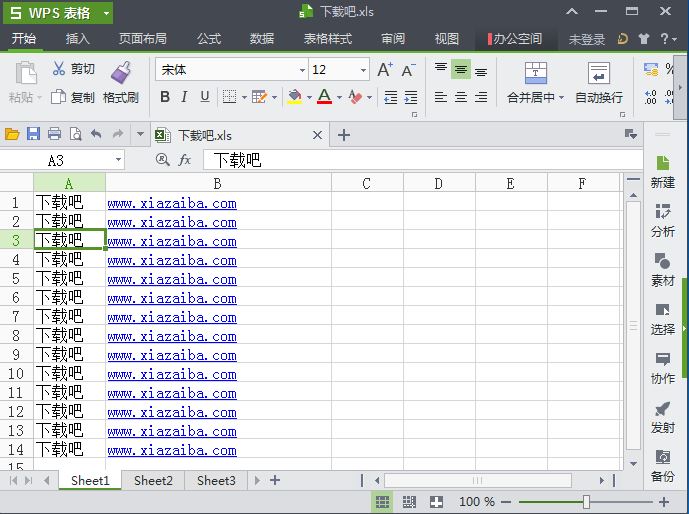Increase font size with A+ icon
The height and width of the screenshot is (514, 689).
click(x=385, y=70)
